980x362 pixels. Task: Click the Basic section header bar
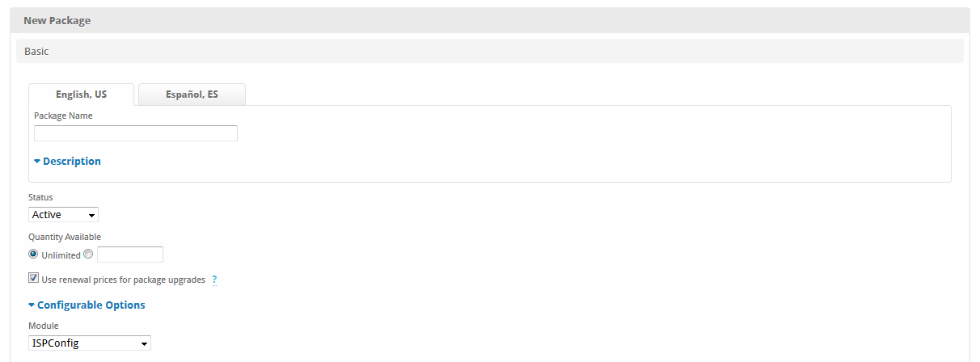pyautogui.click(x=489, y=51)
